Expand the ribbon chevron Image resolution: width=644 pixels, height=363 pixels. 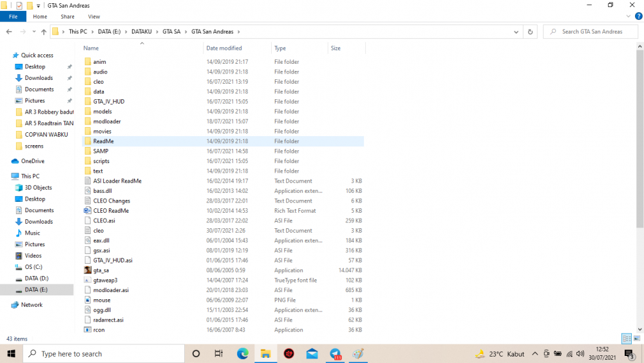(628, 17)
